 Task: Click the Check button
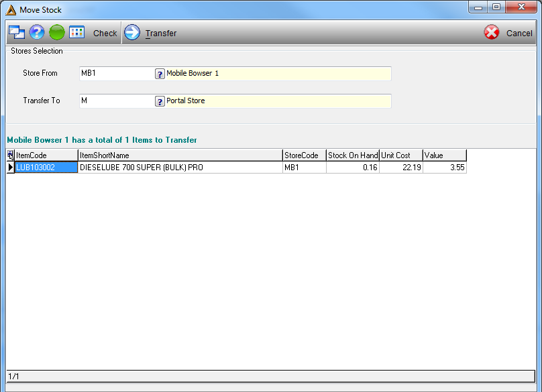point(105,33)
